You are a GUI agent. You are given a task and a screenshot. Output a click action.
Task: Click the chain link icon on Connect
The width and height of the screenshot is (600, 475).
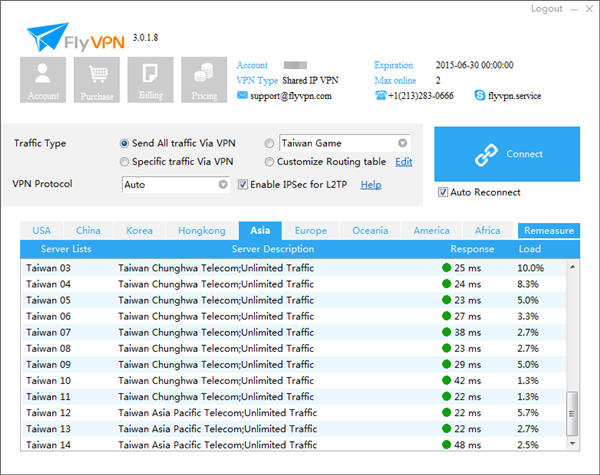pyautogui.click(x=486, y=155)
